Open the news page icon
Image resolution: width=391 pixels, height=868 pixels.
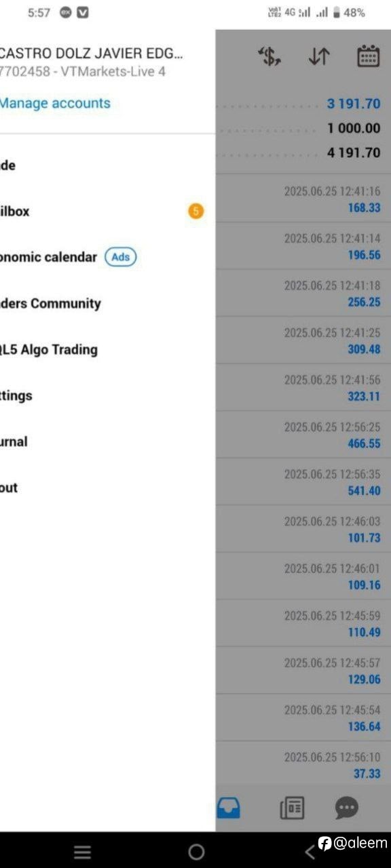pos(292,808)
